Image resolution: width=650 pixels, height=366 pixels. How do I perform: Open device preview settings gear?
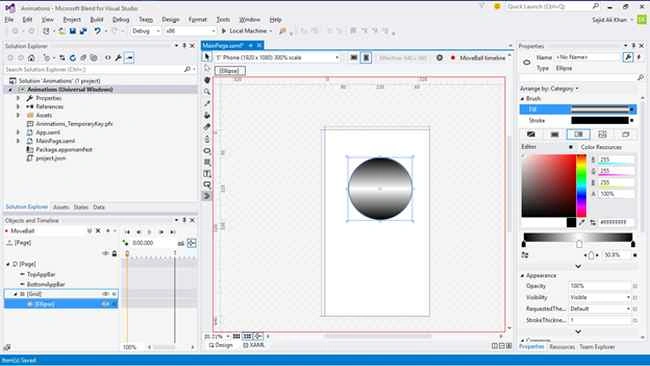(x=439, y=58)
